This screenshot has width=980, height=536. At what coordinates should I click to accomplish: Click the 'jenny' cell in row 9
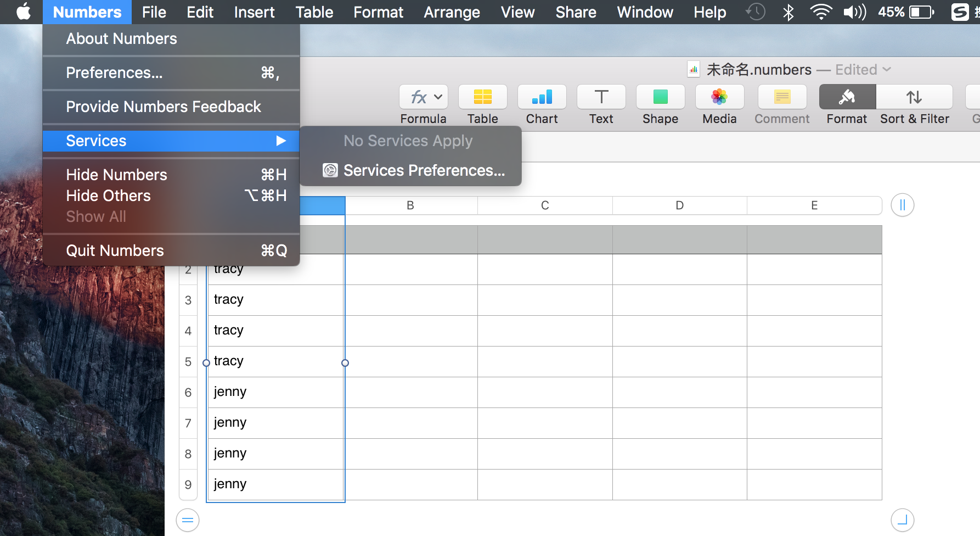coord(276,484)
